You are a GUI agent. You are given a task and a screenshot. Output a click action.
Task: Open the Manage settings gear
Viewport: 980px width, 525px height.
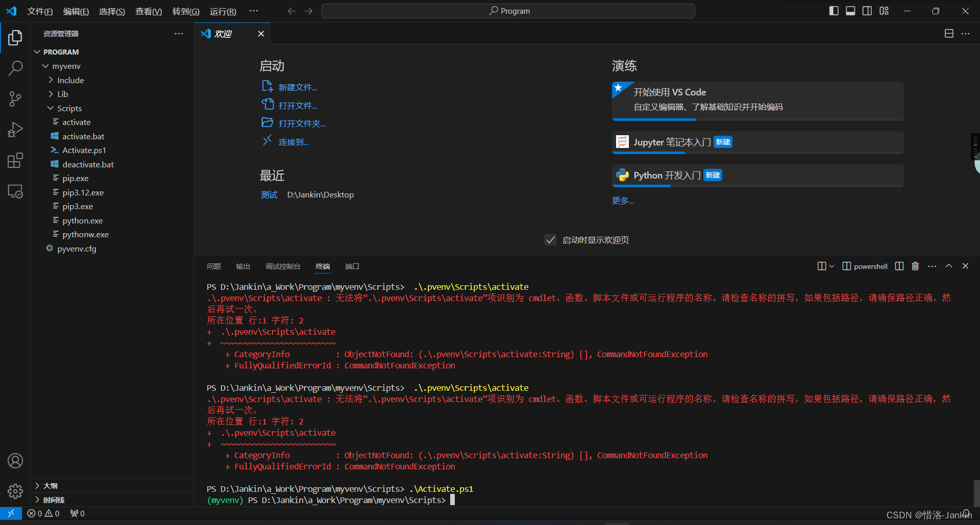[x=15, y=491]
